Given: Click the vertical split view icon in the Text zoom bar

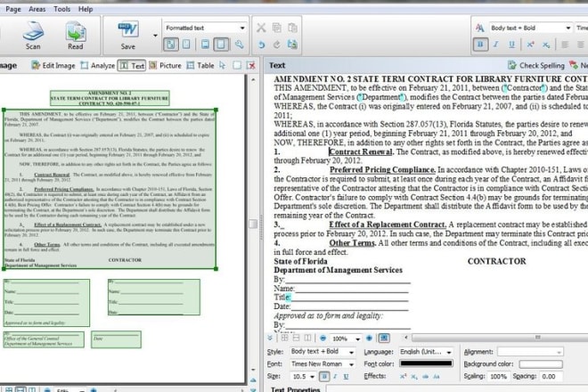Looking at the screenshot, I should pos(307,338).
